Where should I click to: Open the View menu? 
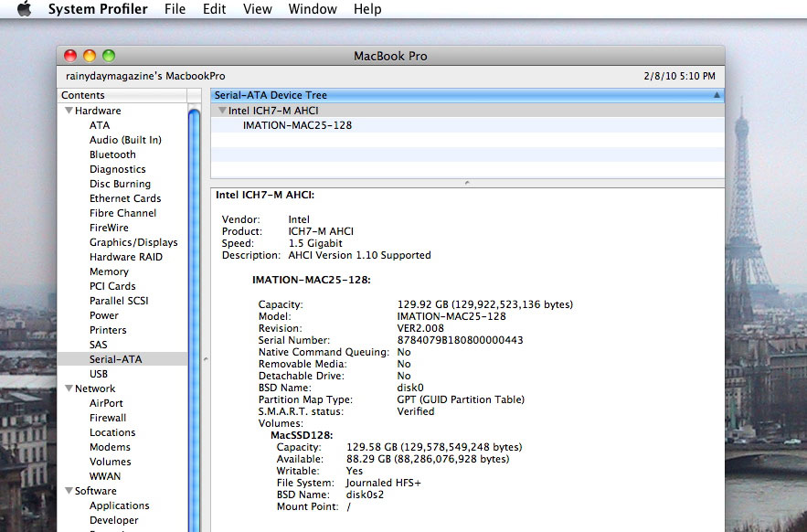(258, 9)
